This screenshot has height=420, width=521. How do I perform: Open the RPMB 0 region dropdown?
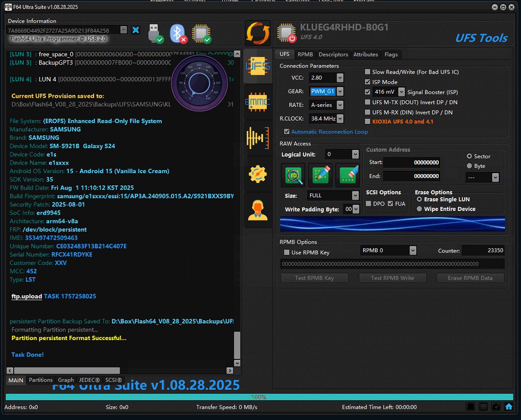413,251
